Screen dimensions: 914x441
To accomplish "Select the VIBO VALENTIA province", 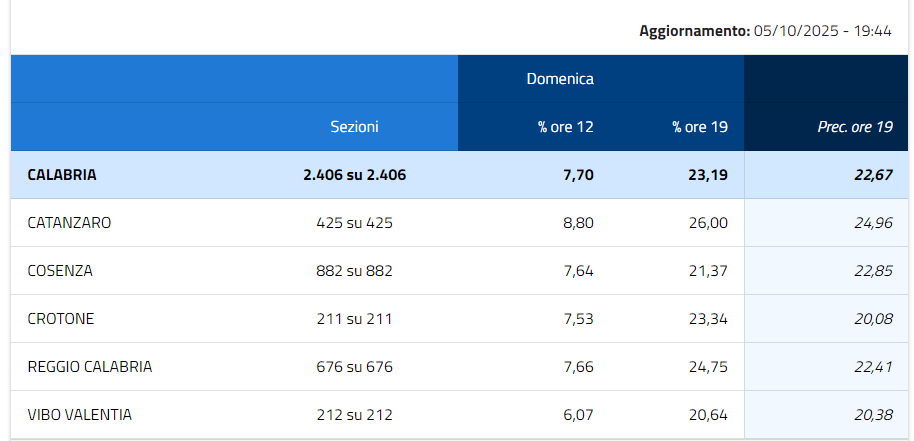I will pyautogui.click(x=80, y=415).
